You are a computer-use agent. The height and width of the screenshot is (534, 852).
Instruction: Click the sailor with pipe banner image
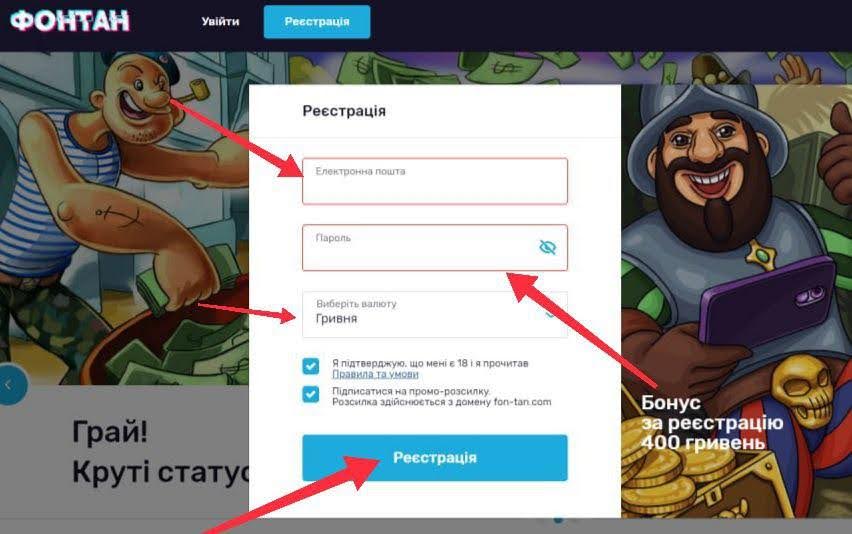[124, 217]
